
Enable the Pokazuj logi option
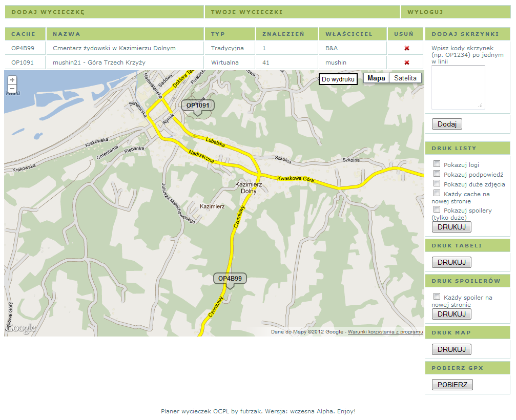(437, 163)
